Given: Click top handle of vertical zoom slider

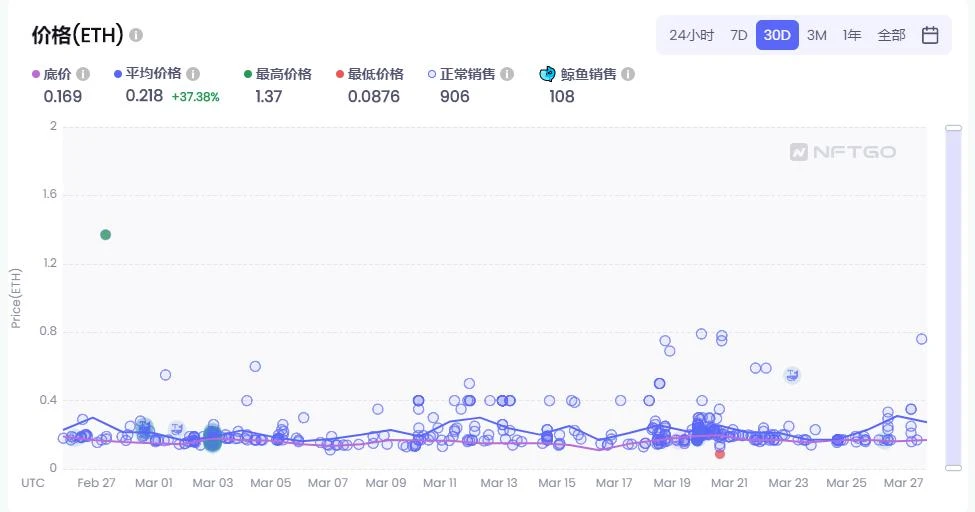Looking at the screenshot, I should pos(953,128).
